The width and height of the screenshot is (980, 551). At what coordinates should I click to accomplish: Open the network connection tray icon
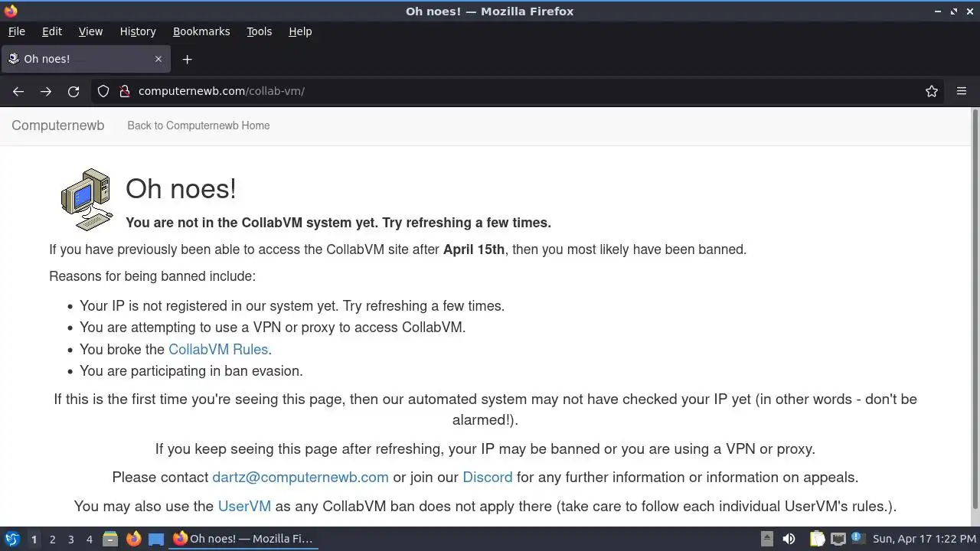tap(838, 539)
